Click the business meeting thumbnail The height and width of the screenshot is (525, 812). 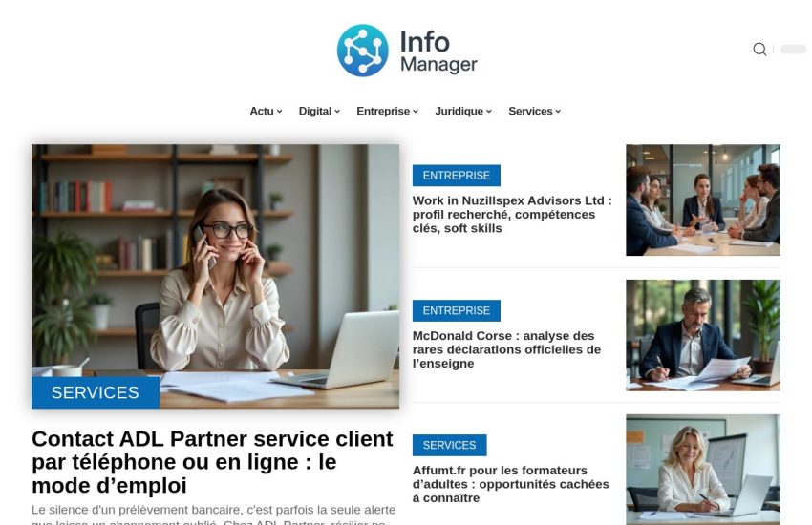click(x=703, y=200)
